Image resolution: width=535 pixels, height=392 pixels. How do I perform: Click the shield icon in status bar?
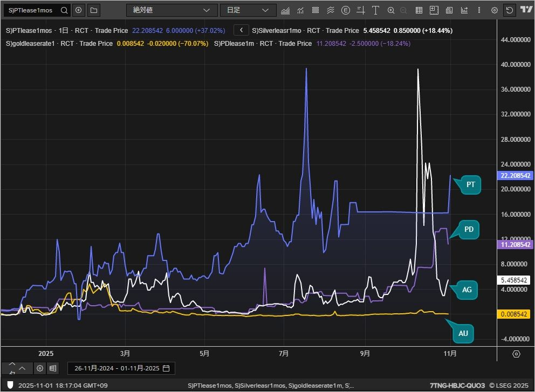point(10,385)
